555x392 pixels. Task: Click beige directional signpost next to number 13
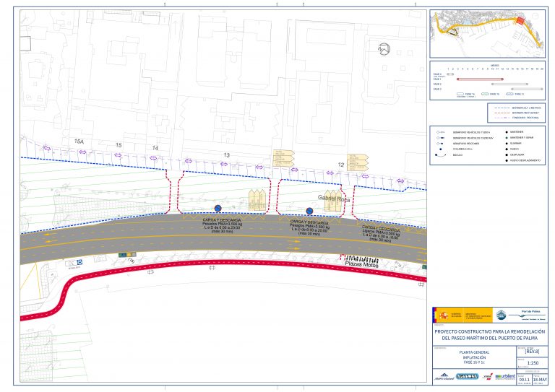click(x=283, y=158)
